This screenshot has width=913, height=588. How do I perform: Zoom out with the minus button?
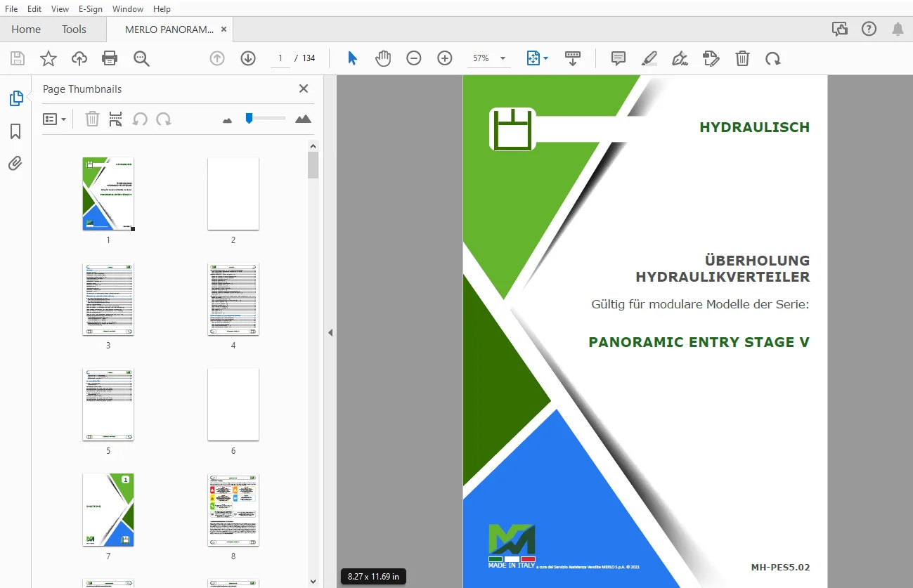tap(414, 58)
